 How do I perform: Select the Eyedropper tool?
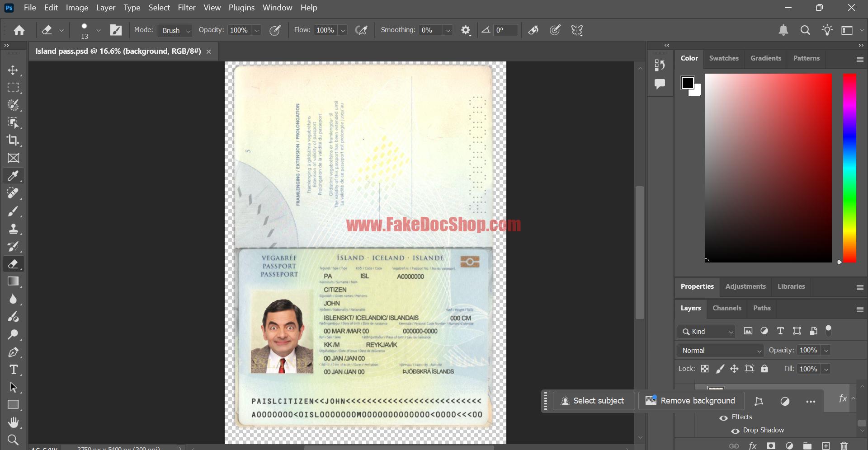point(13,176)
